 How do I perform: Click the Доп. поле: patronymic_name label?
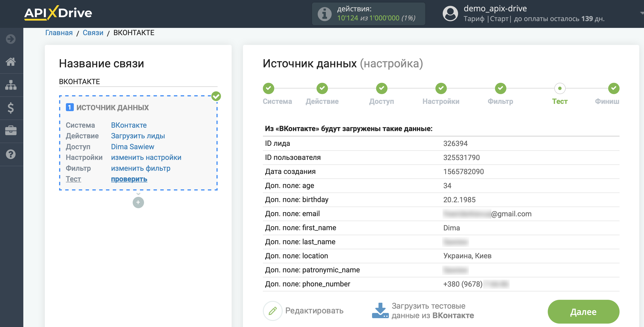point(312,270)
